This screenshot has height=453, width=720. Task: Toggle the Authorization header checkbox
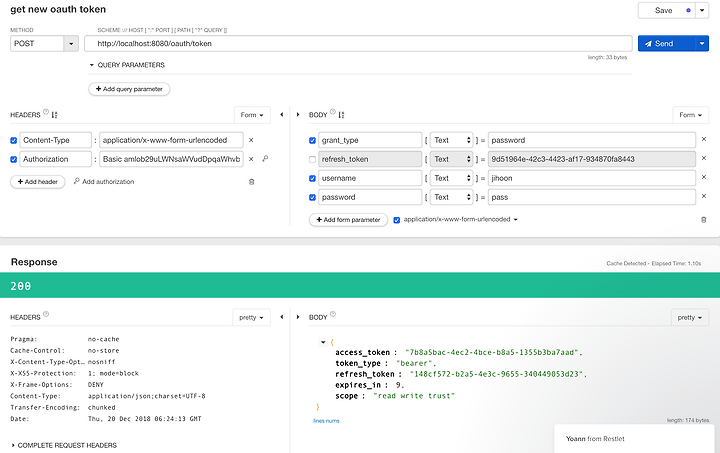[x=13, y=159]
